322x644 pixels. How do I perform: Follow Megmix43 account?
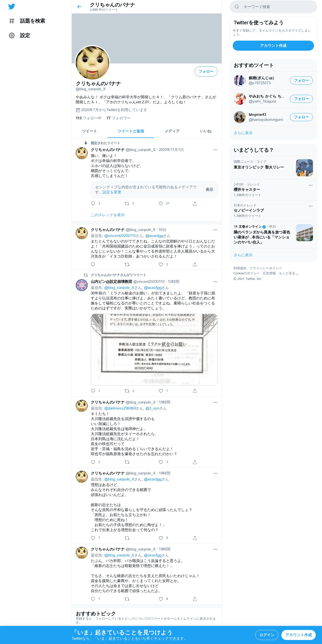point(301,117)
